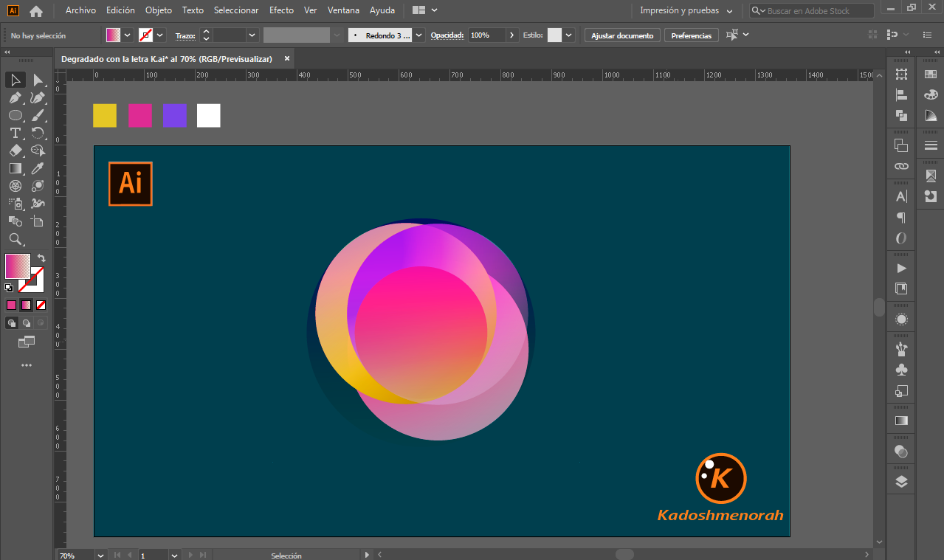Select the Selection (black arrow) tool
This screenshot has width=944, height=560.
pos(15,80)
